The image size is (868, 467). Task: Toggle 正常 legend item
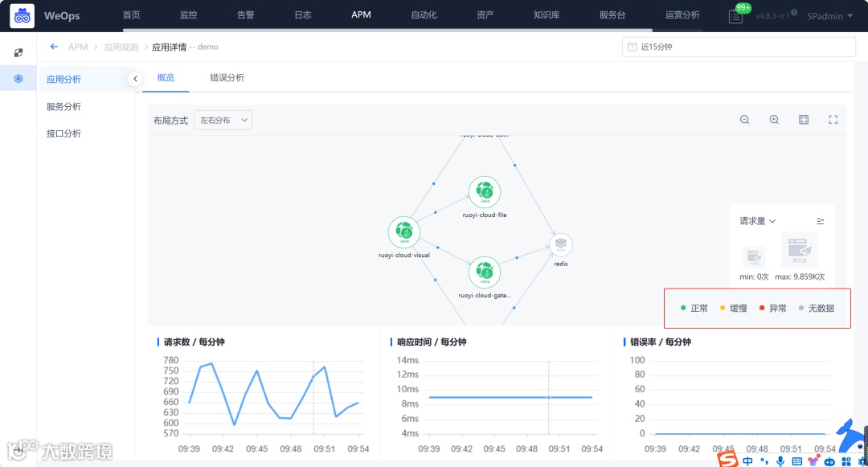(x=694, y=308)
